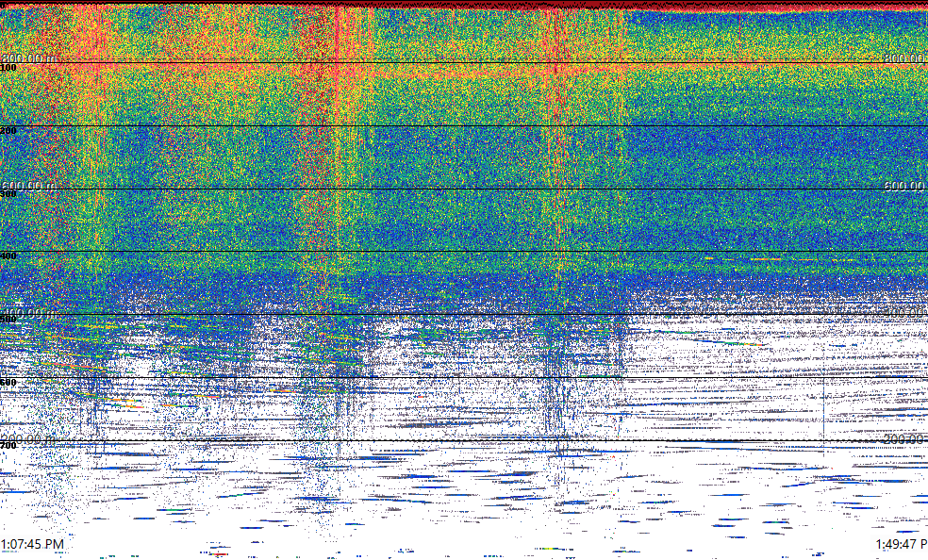Screen dimensions: 928x560
Task: Click the "400.00 m" range label with unit
Action: point(29,312)
